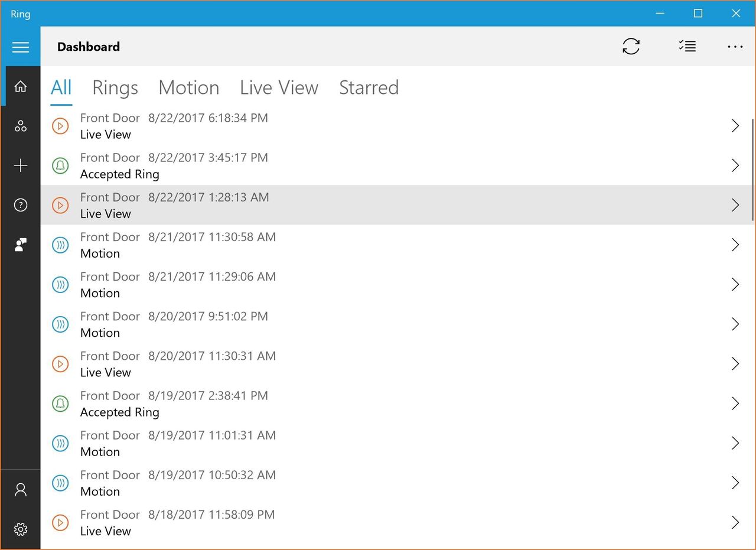Go to the Home dashboard icon

tap(21, 86)
